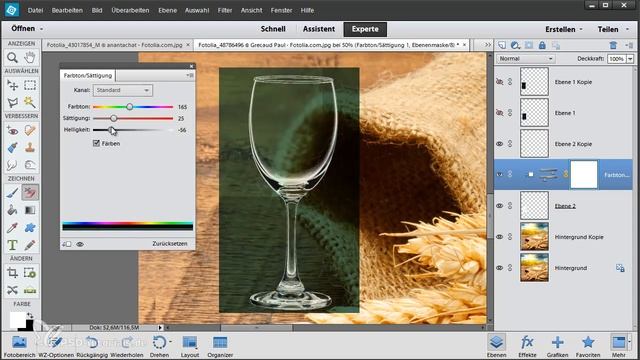
Task: Open the Effekte fx panel
Action: [x=527, y=346]
